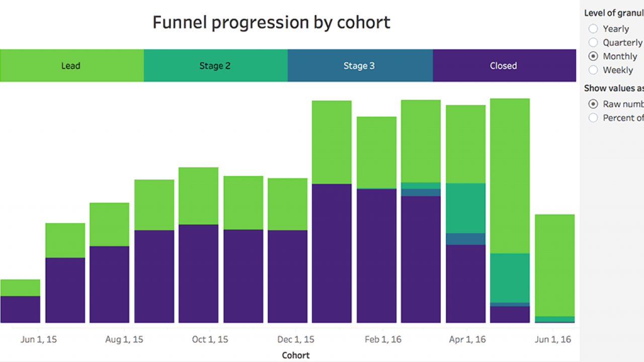The width and height of the screenshot is (644, 362).
Task: Click the Cohort axis title
Action: click(295, 355)
